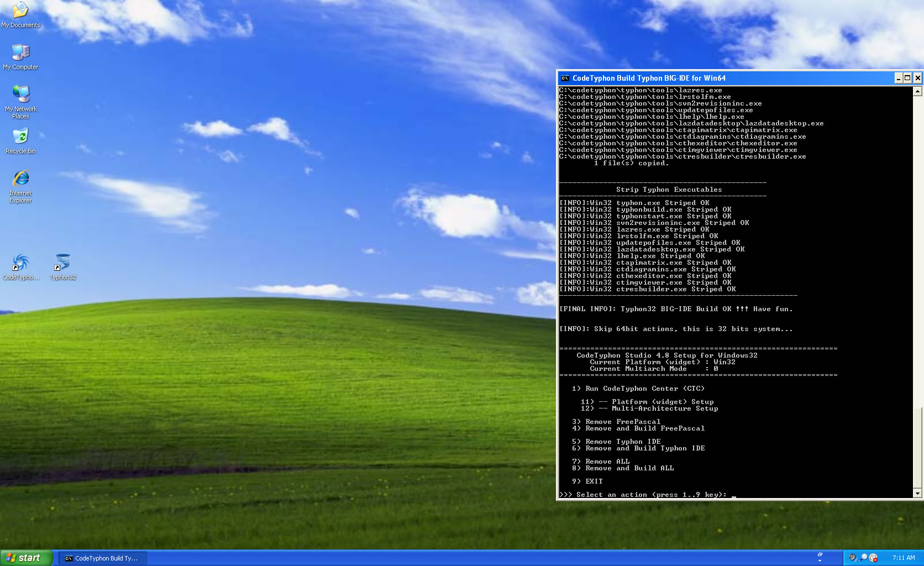Click the 'Skip 64bit actions' info line
This screenshot has width=924, height=566.
[676, 329]
